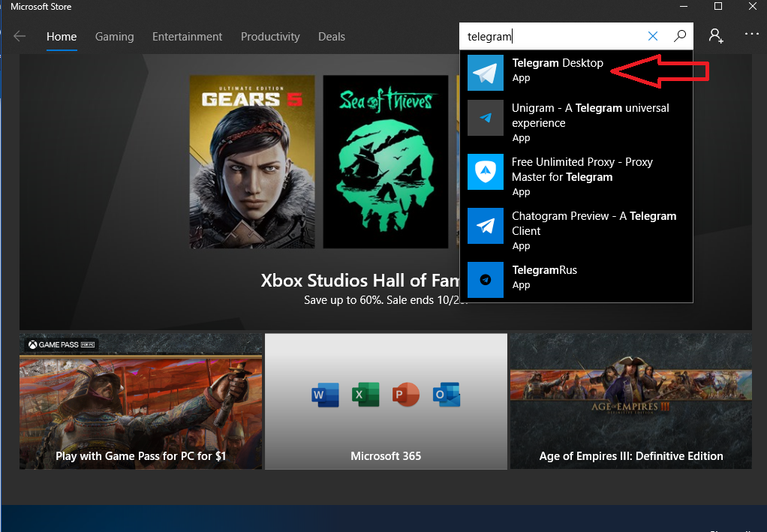Open the Microsoft 365 tile
The height and width of the screenshot is (532, 767).
click(386, 401)
